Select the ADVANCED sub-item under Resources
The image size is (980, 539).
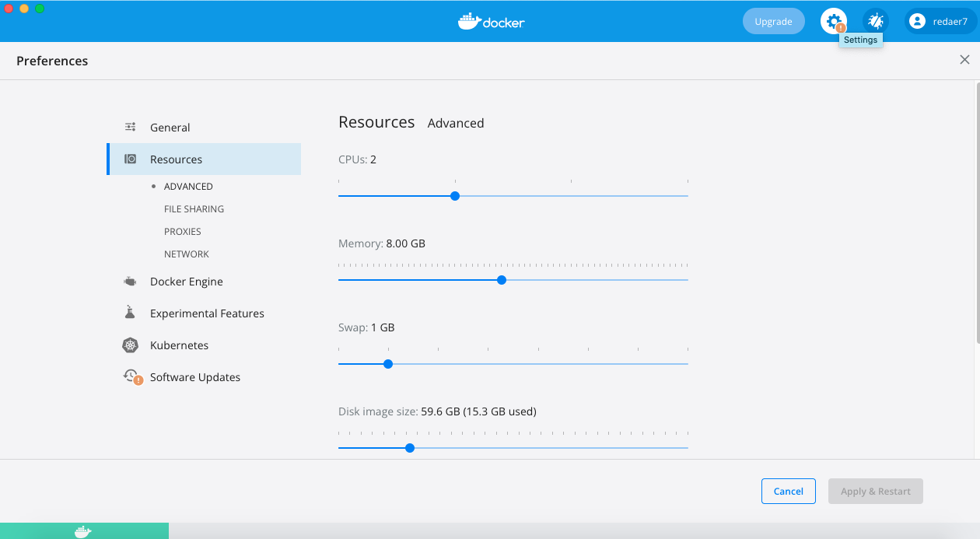(x=188, y=187)
